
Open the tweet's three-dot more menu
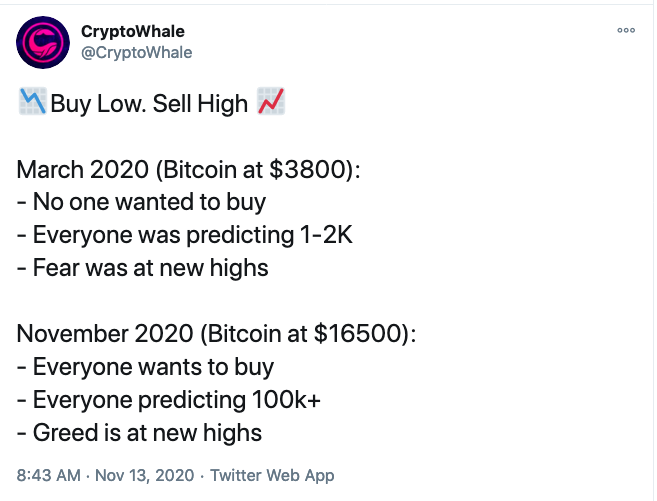(x=626, y=30)
